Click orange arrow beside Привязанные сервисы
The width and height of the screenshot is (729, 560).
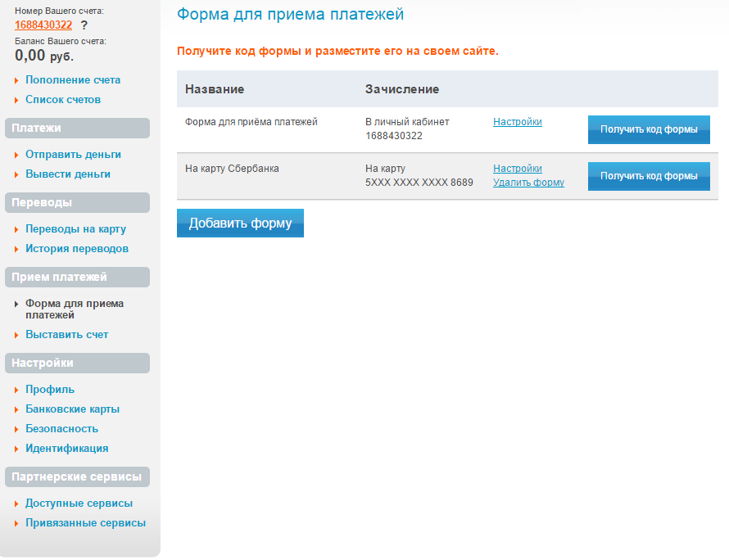[16, 523]
